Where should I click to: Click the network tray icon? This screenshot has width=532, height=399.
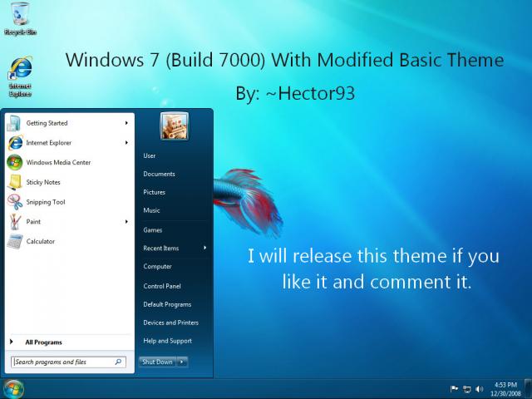[x=467, y=389]
